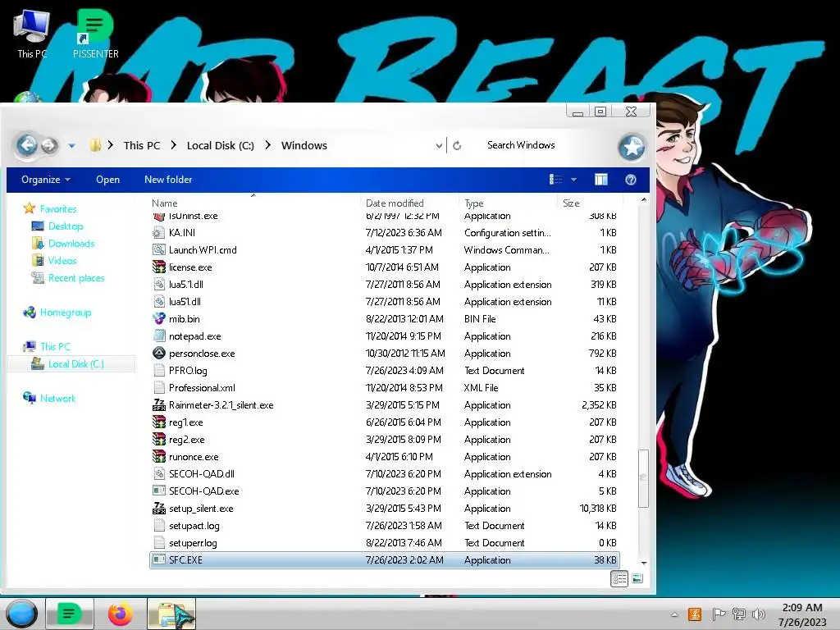
Task: Select Network in the navigation pane
Action: coord(58,398)
